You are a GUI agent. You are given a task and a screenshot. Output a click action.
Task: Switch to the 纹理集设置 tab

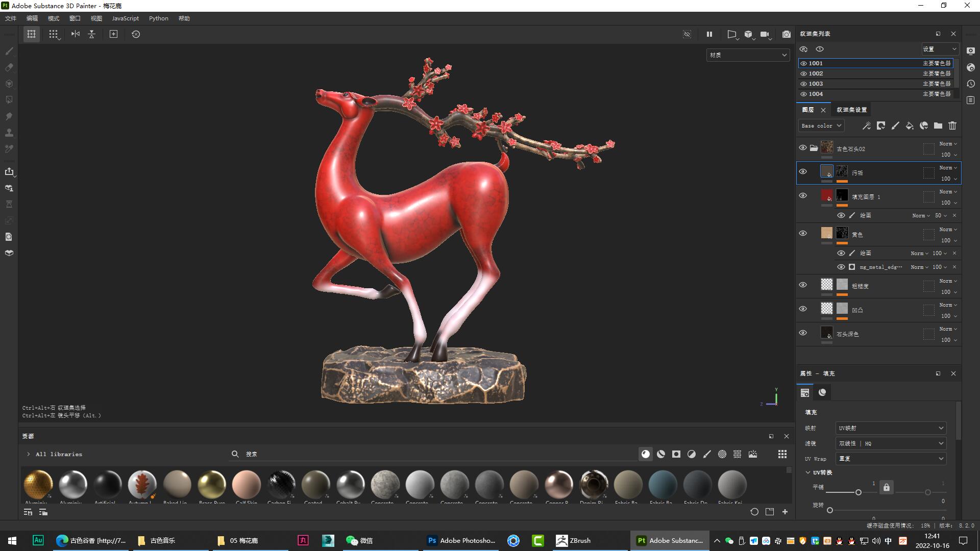pyautogui.click(x=852, y=109)
